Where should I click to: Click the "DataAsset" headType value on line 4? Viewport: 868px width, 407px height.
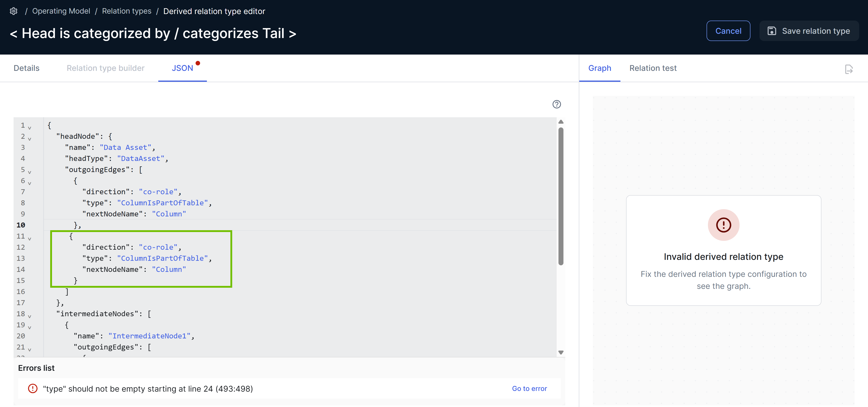click(140, 159)
